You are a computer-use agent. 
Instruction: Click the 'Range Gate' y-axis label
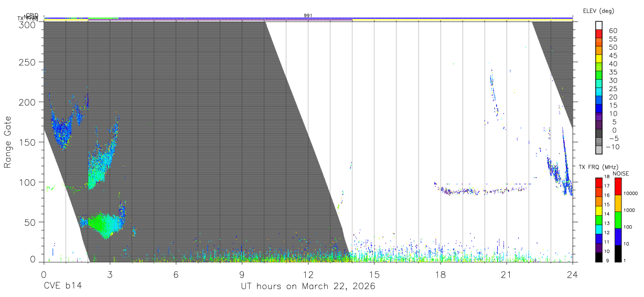coord(8,141)
